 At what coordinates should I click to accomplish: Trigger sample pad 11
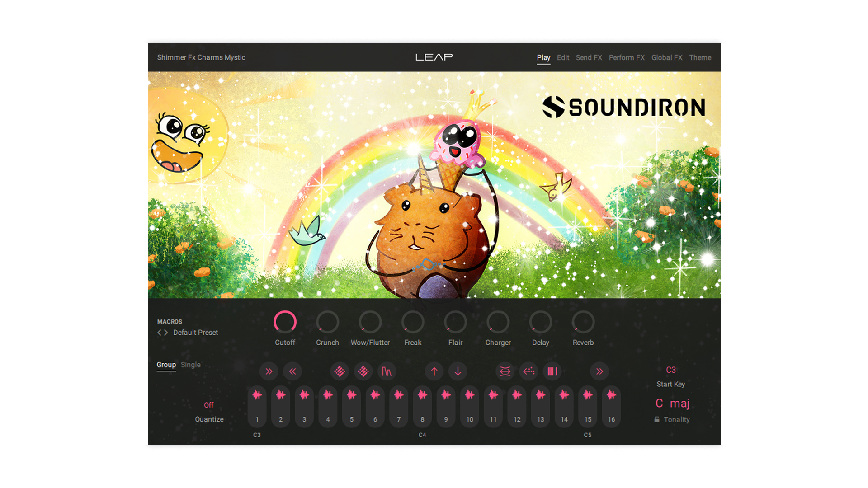(x=493, y=407)
